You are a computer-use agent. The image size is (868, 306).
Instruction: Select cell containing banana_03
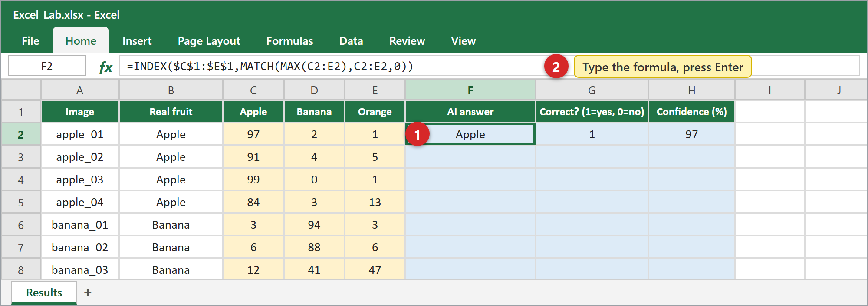80,270
